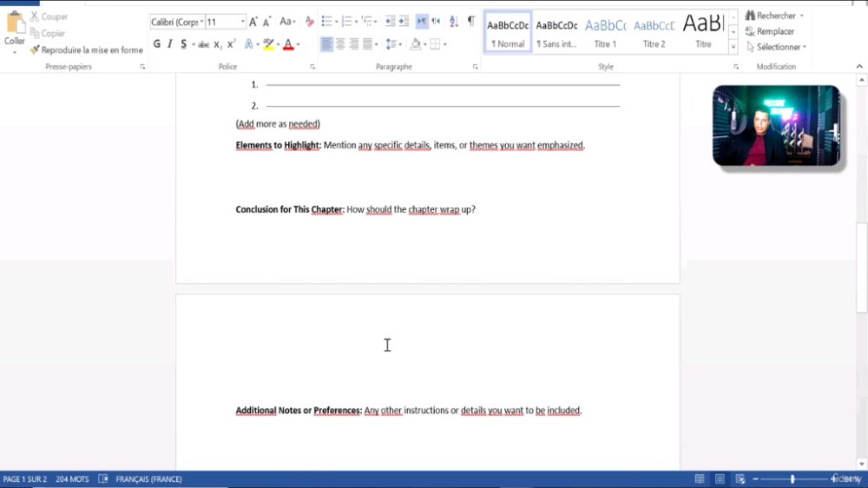Apply the Titre 1 style
Screen dimensions: 868x488
605,32
